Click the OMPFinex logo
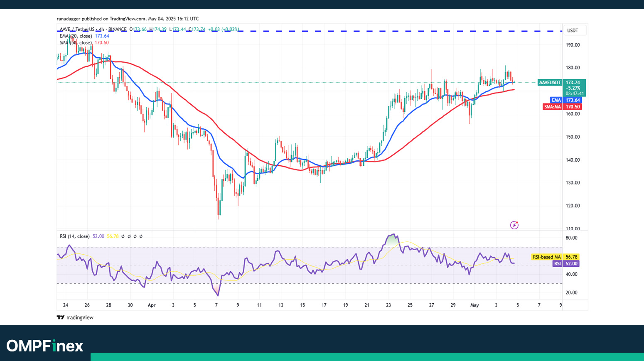Image resolution: width=644 pixels, height=361 pixels. click(x=45, y=346)
